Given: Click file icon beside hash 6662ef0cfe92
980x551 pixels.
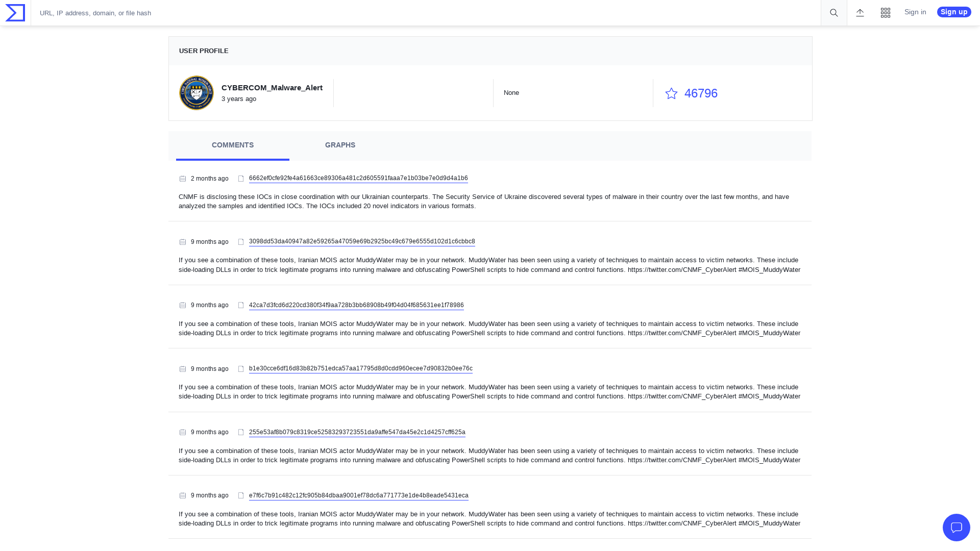Looking at the screenshot, I should click(241, 179).
